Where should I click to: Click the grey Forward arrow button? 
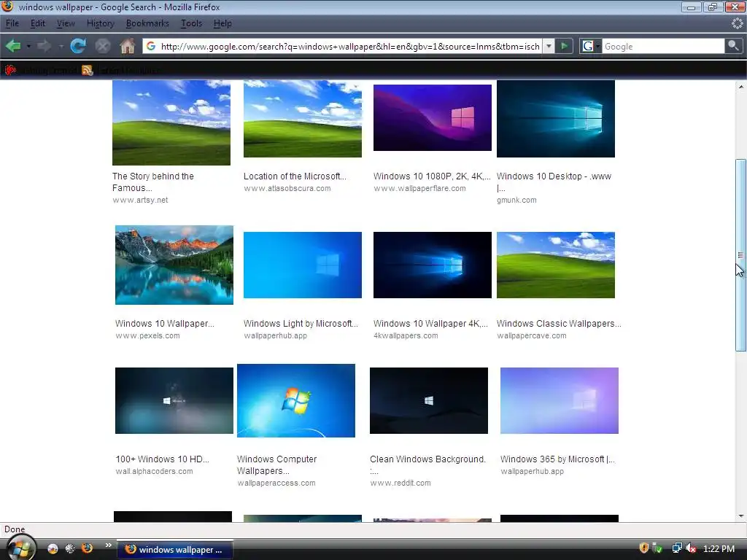[x=44, y=46]
